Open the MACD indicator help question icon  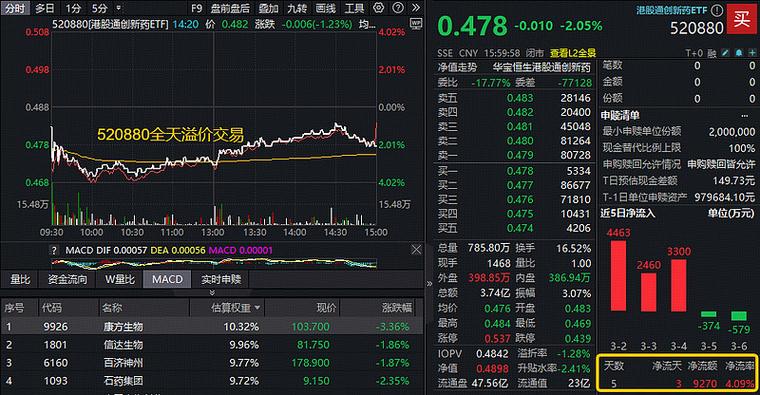(x=54, y=250)
